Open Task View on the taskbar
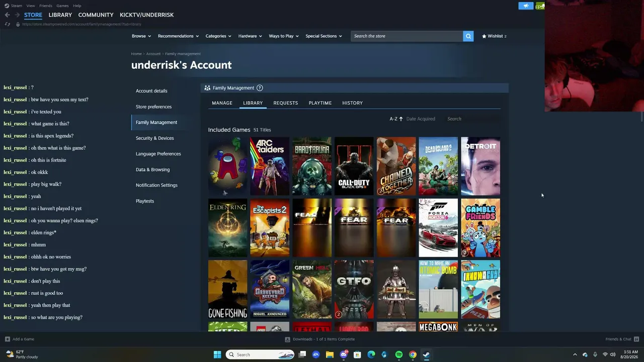The image size is (644, 362). (302, 354)
